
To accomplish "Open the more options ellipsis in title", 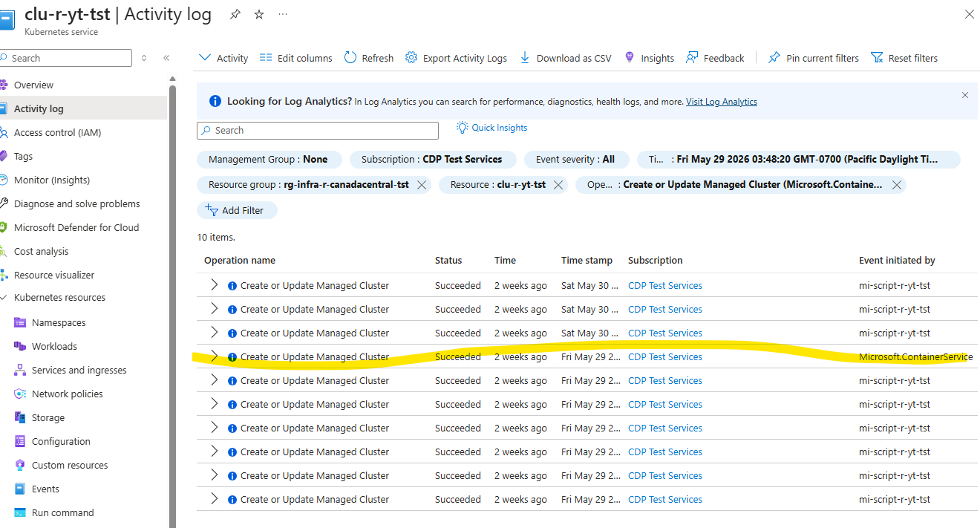I will coord(283,14).
